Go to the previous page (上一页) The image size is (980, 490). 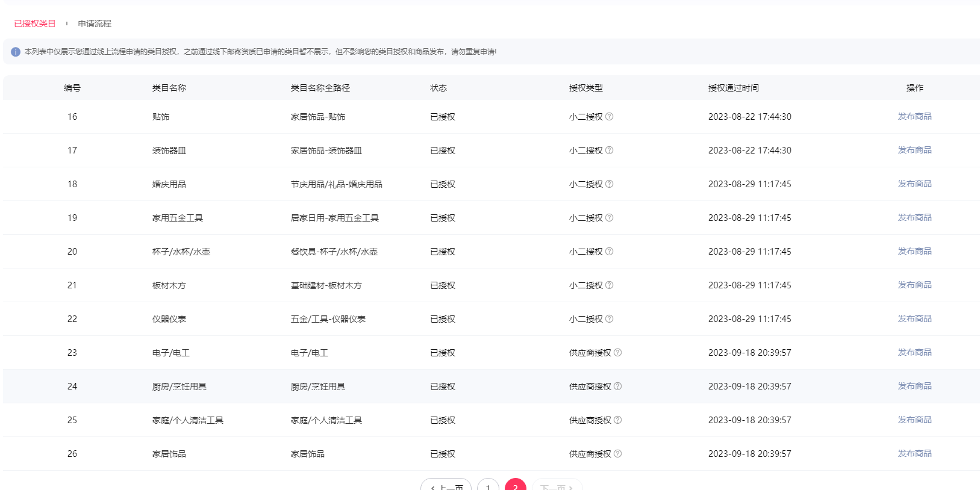(446, 485)
